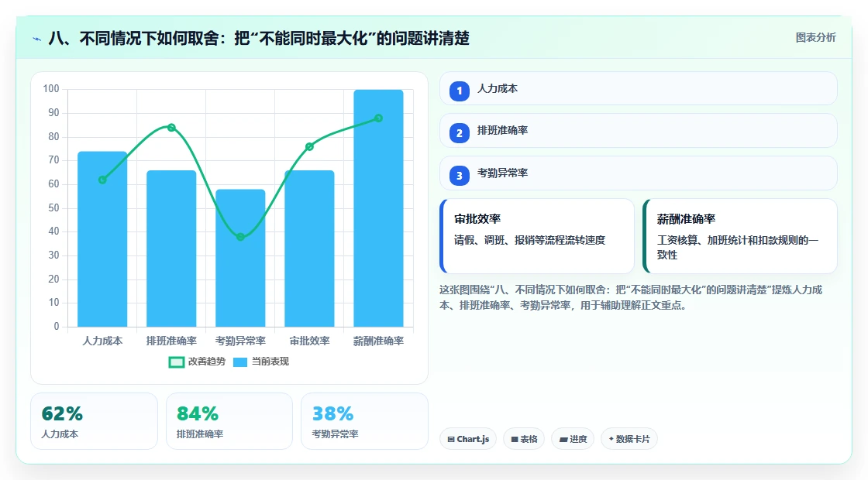Click the 图表分析 label in header
The image size is (868, 480).
(816, 38)
